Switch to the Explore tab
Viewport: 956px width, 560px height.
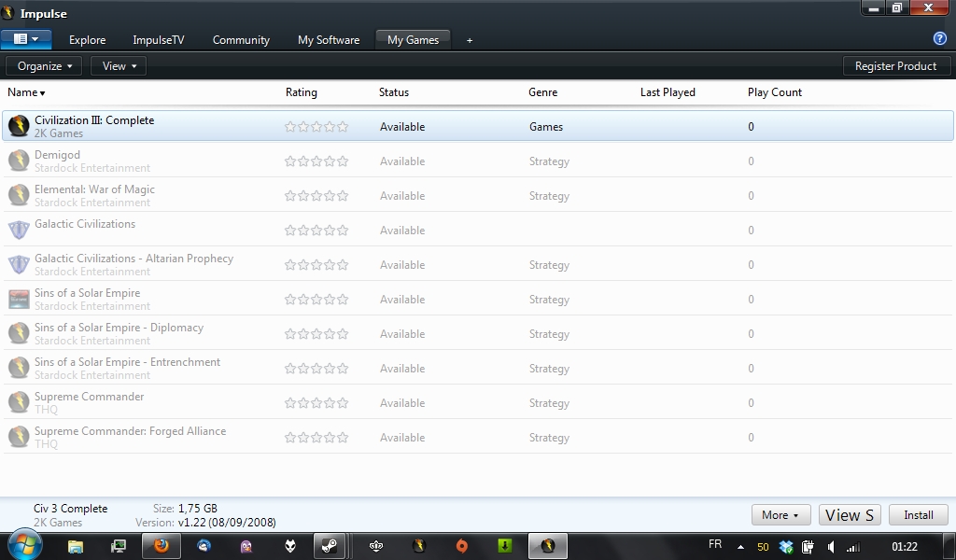pyautogui.click(x=87, y=39)
